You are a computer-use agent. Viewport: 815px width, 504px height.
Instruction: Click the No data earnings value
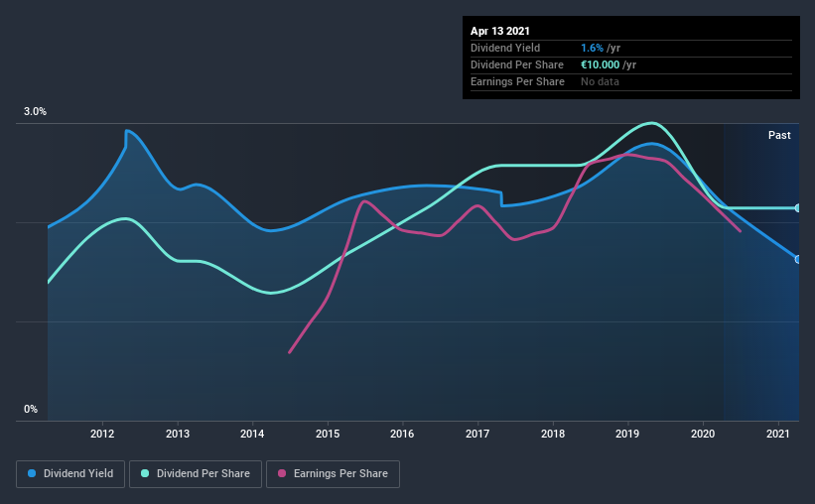point(600,81)
